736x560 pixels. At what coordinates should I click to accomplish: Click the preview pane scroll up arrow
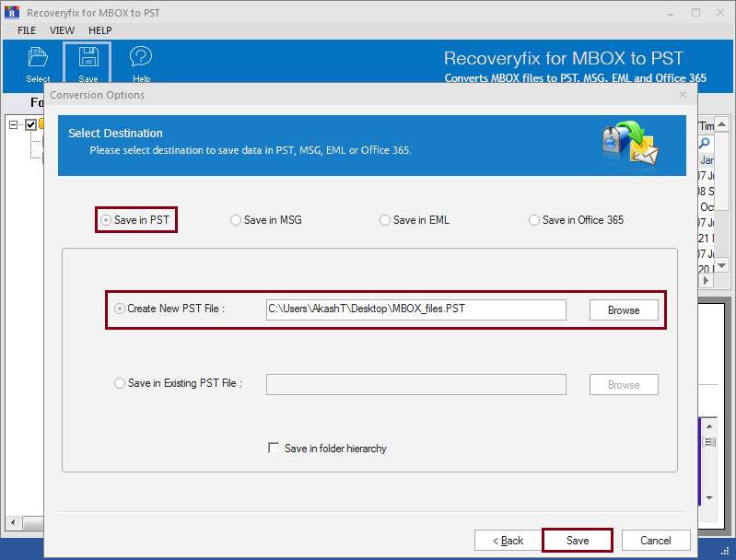pyautogui.click(x=709, y=426)
